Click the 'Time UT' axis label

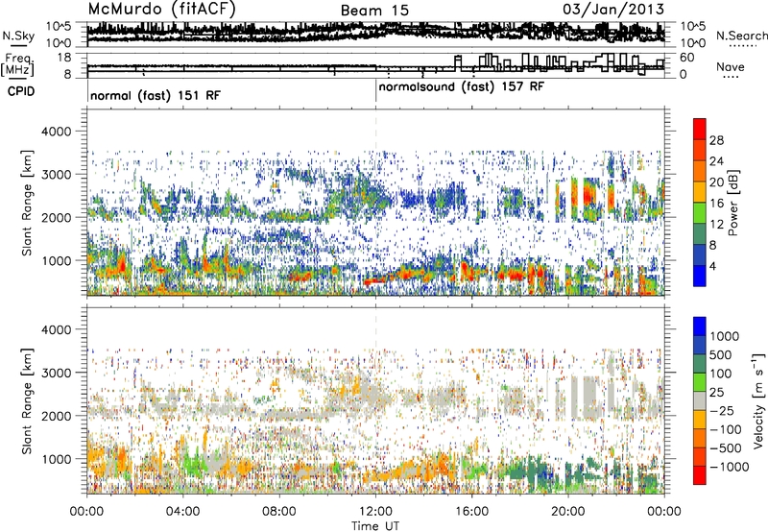click(375, 526)
